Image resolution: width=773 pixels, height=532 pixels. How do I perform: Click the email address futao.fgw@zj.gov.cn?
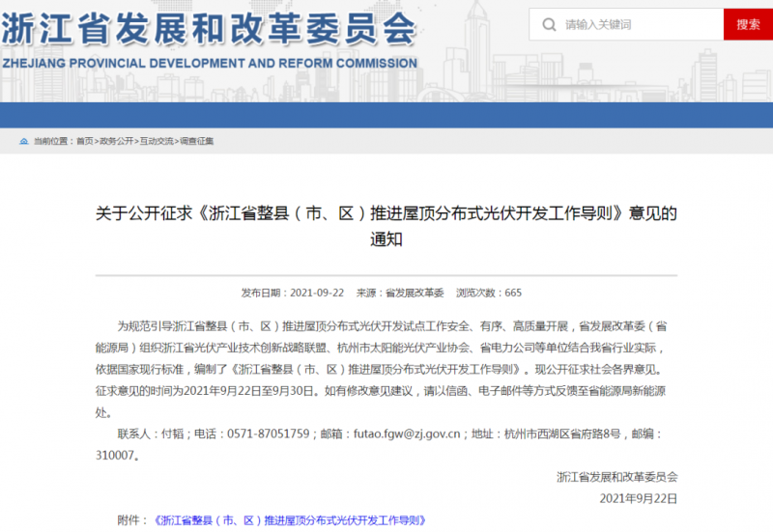coord(407,434)
